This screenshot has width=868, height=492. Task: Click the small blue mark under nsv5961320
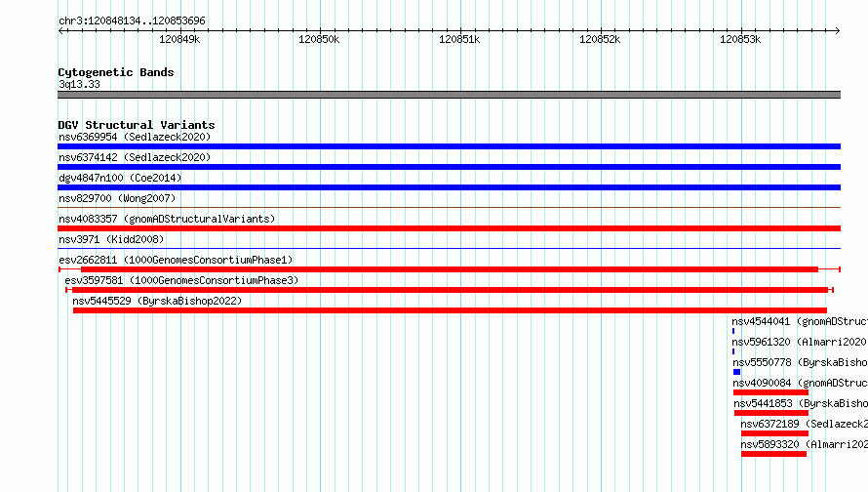pos(733,351)
